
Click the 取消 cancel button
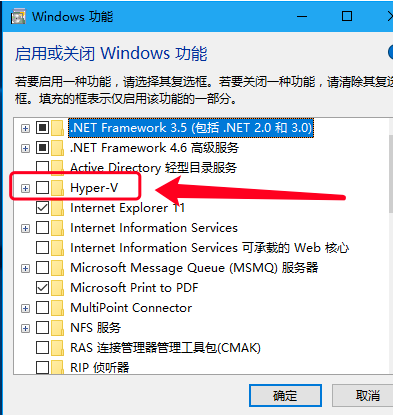[x=363, y=396]
